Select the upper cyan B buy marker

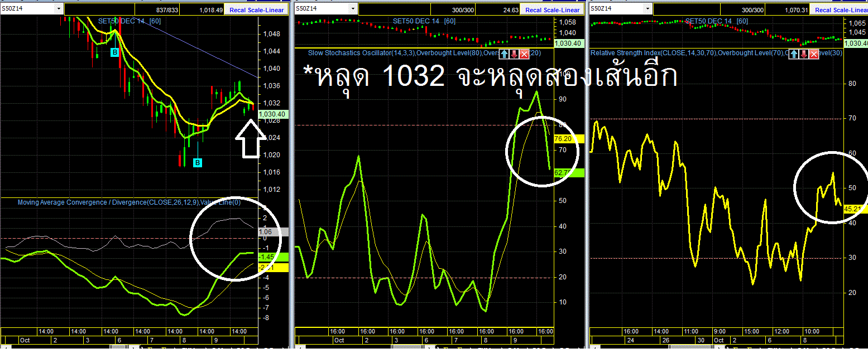pyautogui.click(x=114, y=52)
